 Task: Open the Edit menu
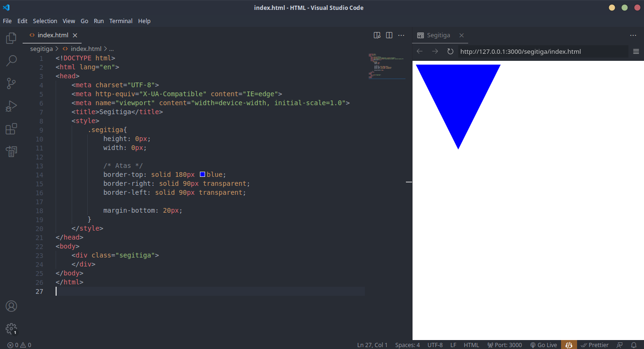coord(22,21)
